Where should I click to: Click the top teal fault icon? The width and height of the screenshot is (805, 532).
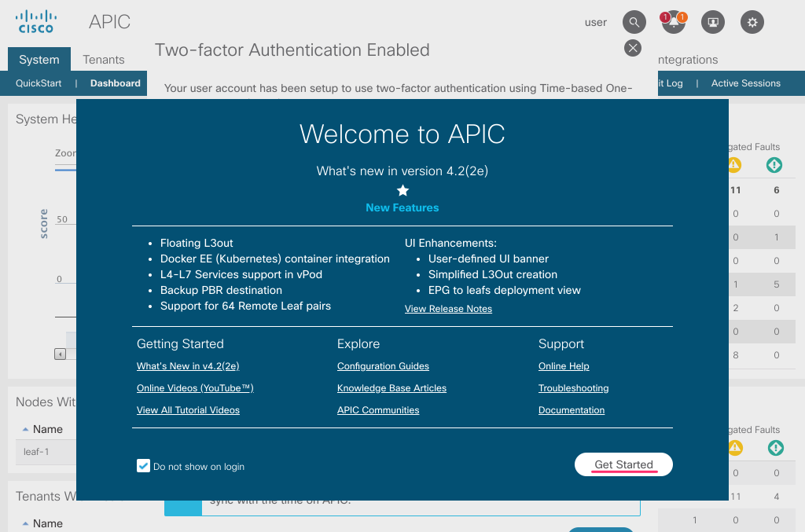pos(774,165)
